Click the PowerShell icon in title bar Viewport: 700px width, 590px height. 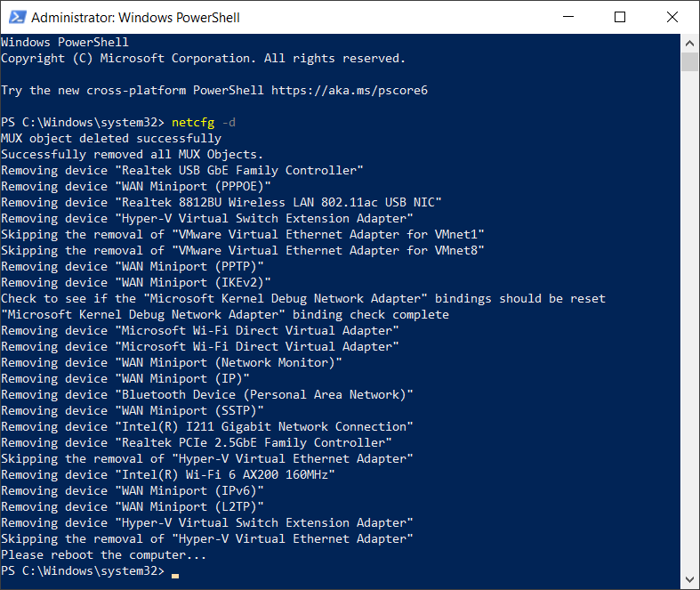[15, 17]
